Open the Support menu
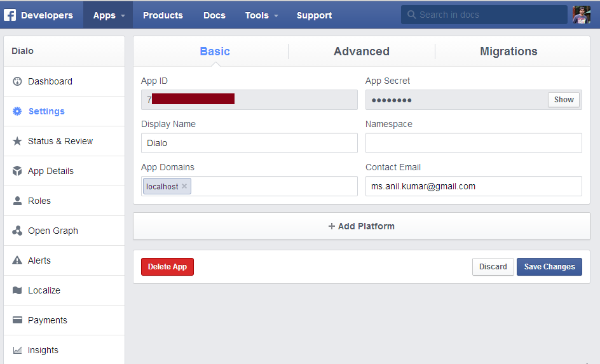 coord(314,15)
